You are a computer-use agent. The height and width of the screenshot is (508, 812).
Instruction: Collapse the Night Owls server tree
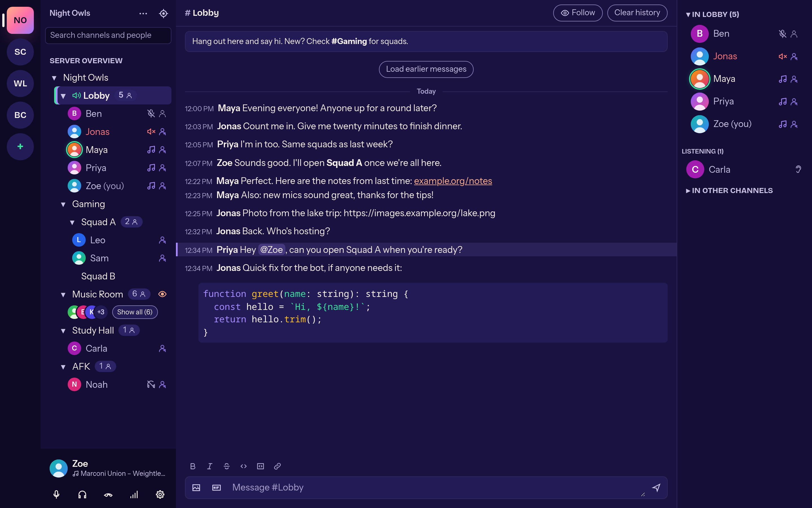point(54,78)
